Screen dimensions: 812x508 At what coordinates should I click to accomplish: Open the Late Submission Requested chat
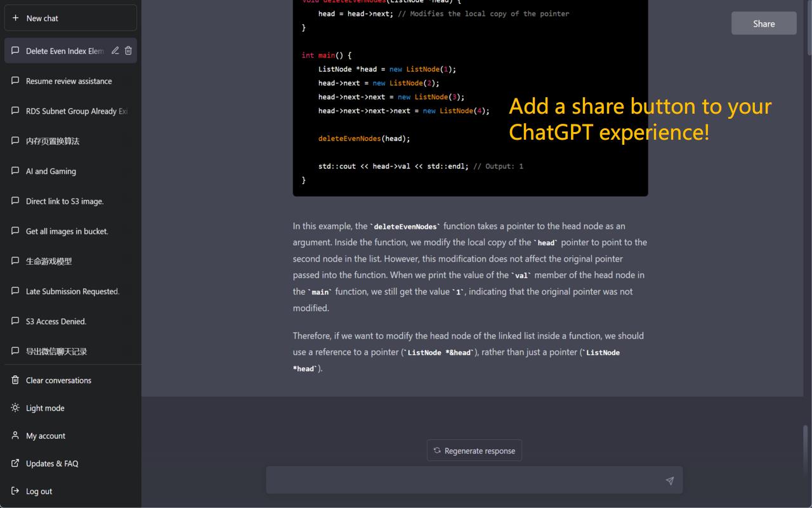tap(72, 291)
